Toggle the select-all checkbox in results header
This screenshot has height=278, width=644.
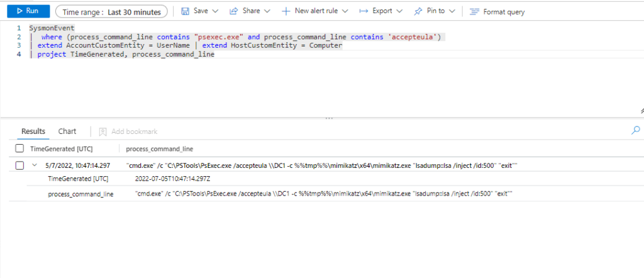(x=19, y=149)
